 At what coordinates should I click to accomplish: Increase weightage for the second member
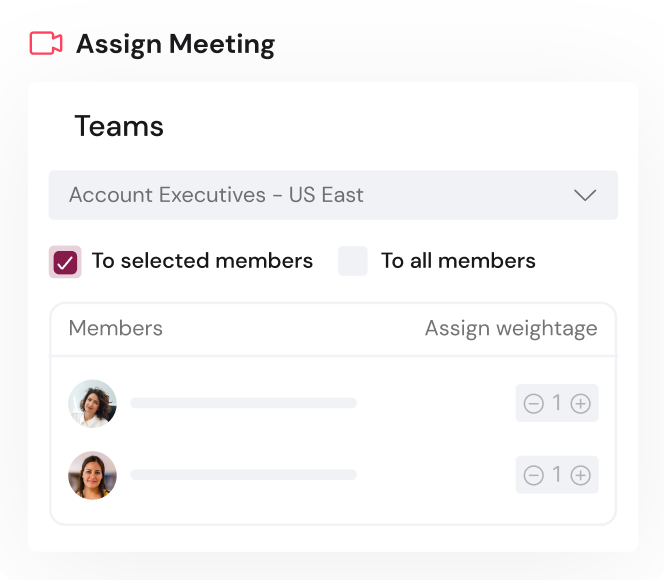coord(580,475)
